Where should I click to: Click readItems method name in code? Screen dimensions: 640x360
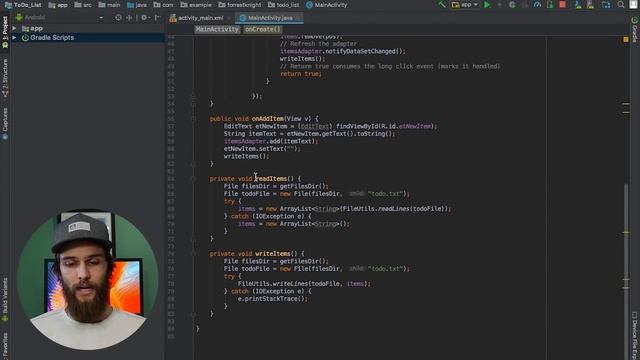[x=270, y=179]
